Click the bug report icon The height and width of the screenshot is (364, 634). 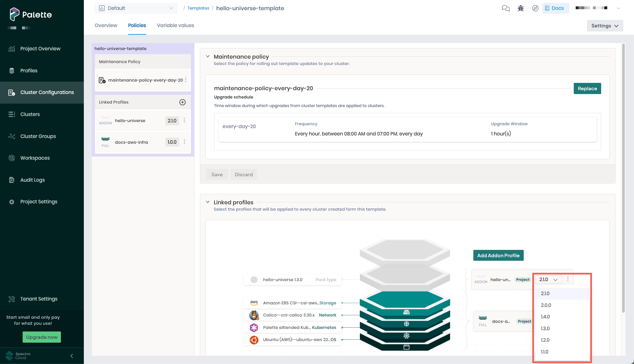tap(521, 8)
